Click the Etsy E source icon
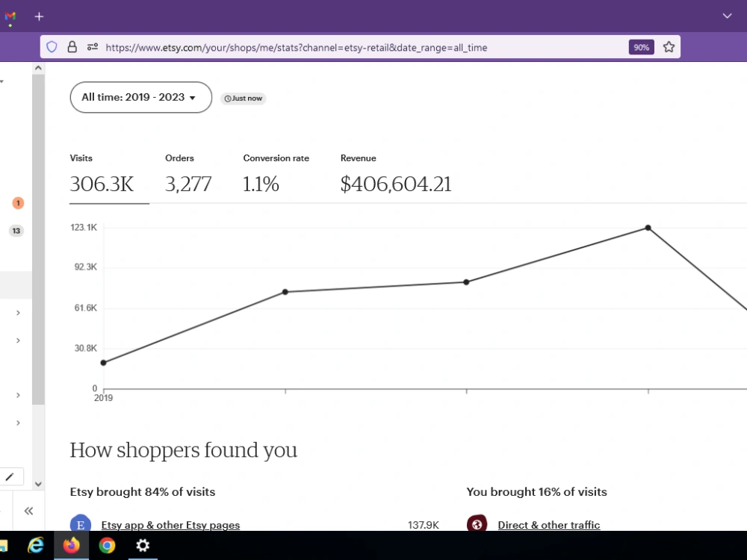Image resolution: width=747 pixels, height=560 pixels. (81, 524)
